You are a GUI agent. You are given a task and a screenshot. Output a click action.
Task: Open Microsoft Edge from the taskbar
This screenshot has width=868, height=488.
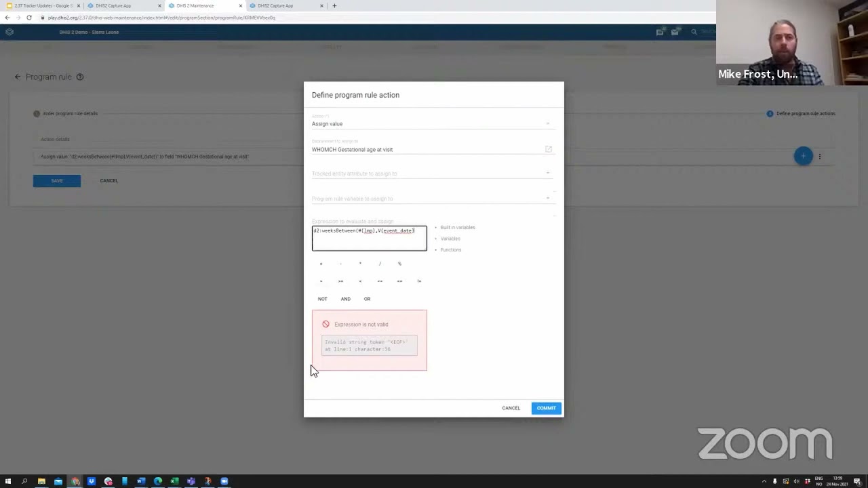coord(158,481)
